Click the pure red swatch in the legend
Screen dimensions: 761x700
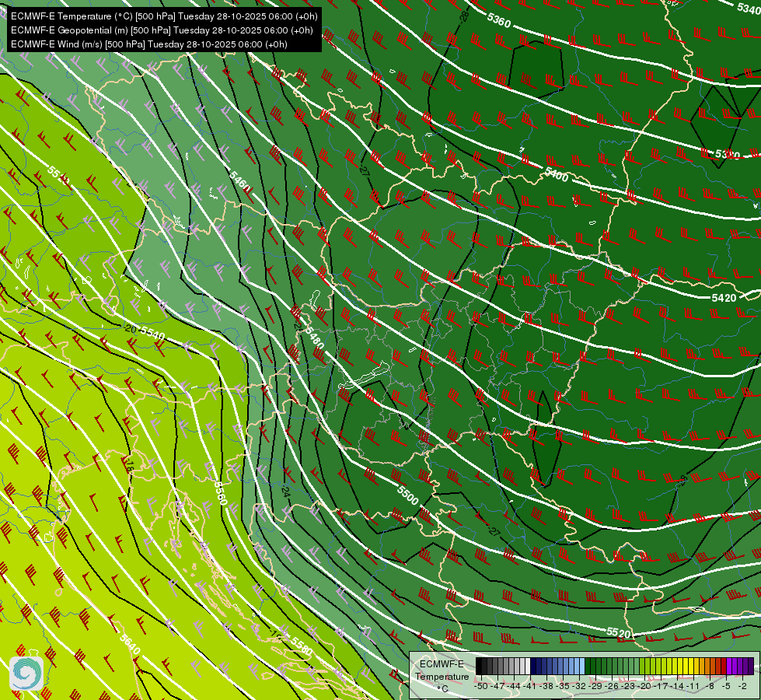pyautogui.click(x=724, y=666)
